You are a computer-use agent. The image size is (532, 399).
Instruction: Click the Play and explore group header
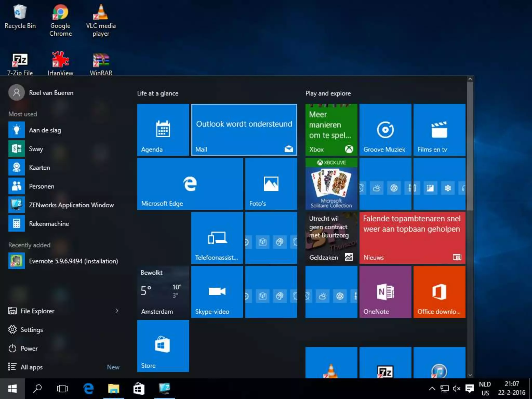pyautogui.click(x=328, y=93)
